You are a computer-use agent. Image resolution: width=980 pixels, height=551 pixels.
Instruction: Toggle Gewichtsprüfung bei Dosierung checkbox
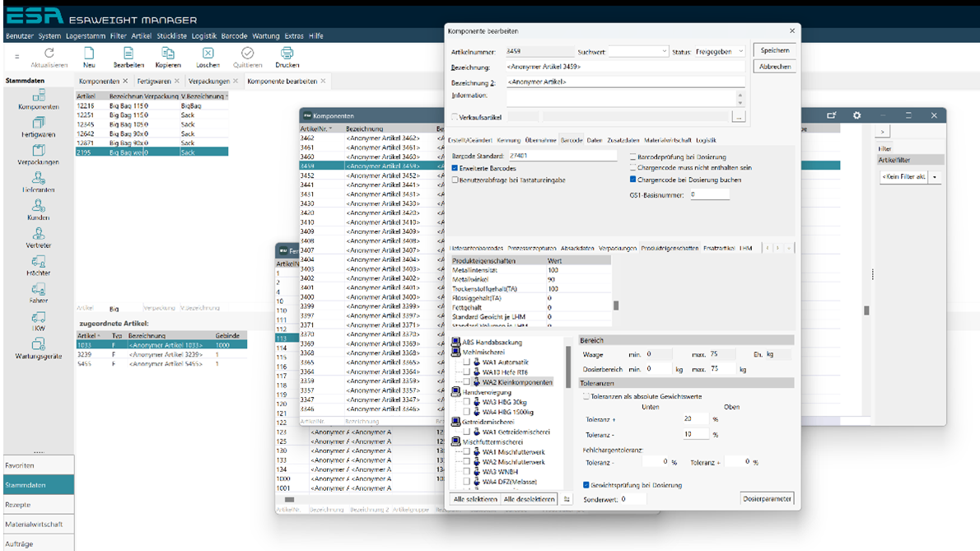pyautogui.click(x=586, y=485)
